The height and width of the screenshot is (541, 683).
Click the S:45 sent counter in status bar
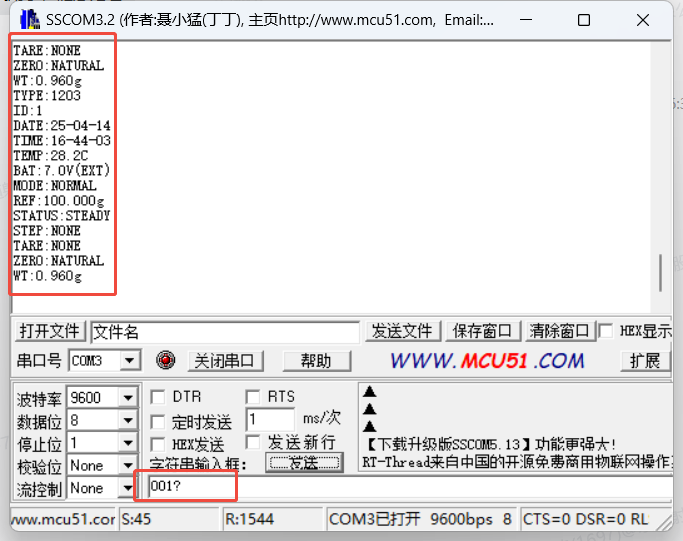(x=169, y=519)
